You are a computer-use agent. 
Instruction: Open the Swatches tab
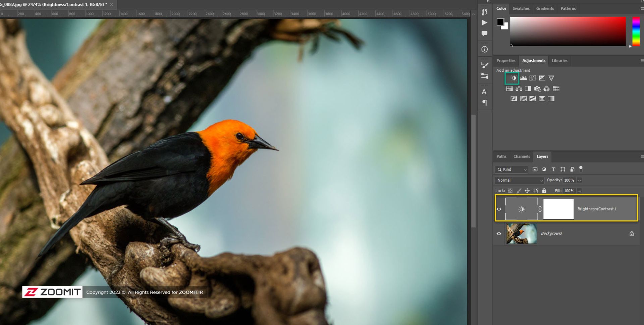[x=521, y=8]
